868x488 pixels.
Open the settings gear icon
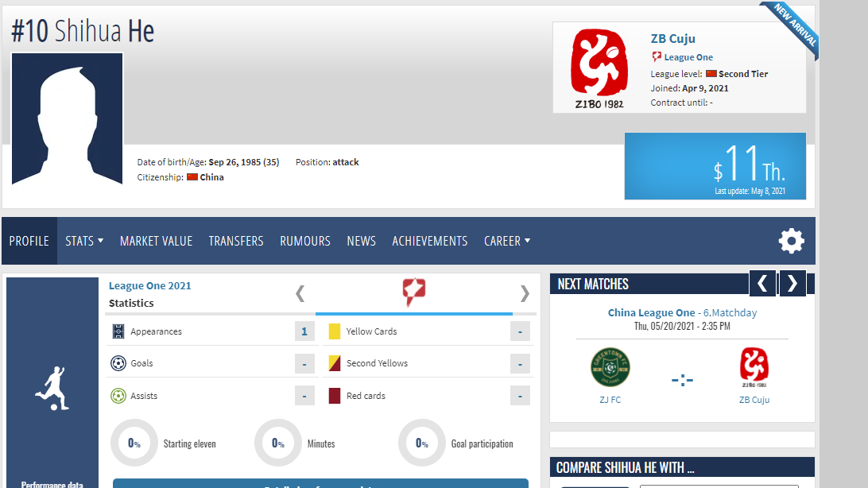791,241
